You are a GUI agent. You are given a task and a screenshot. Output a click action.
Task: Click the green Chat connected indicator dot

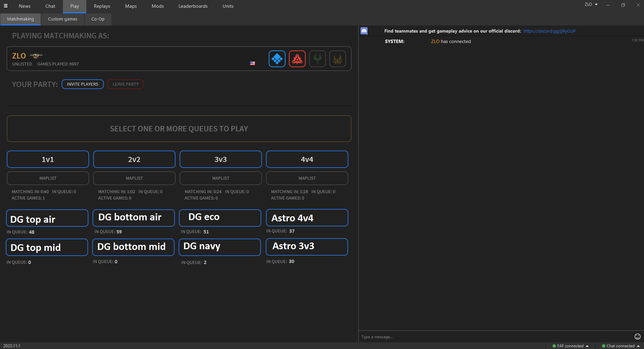coord(603,346)
